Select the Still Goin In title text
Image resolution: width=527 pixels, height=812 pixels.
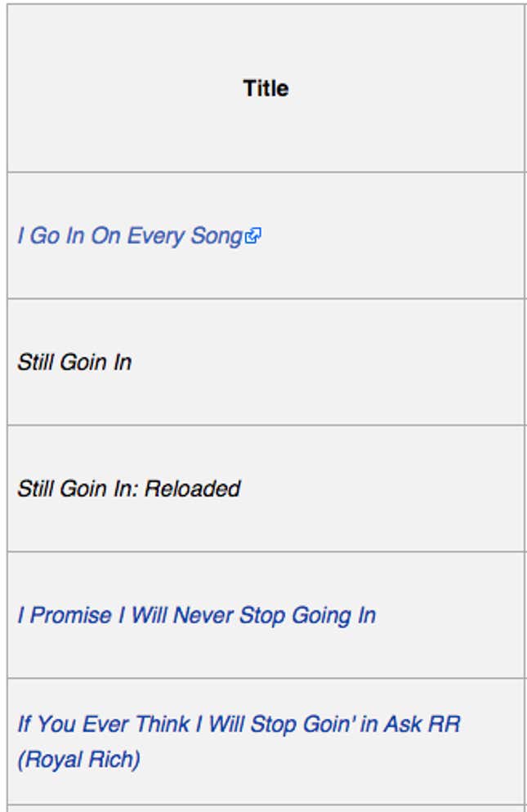tap(74, 362)
